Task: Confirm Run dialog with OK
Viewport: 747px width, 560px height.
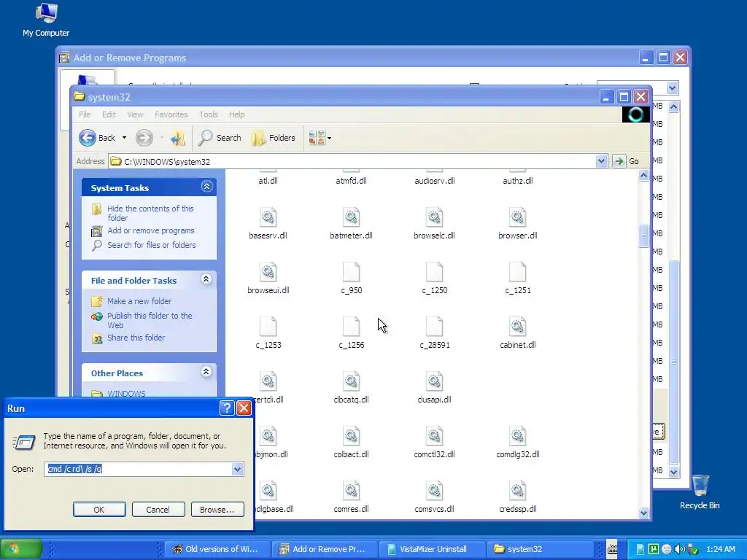Action: tap(99, 510)
